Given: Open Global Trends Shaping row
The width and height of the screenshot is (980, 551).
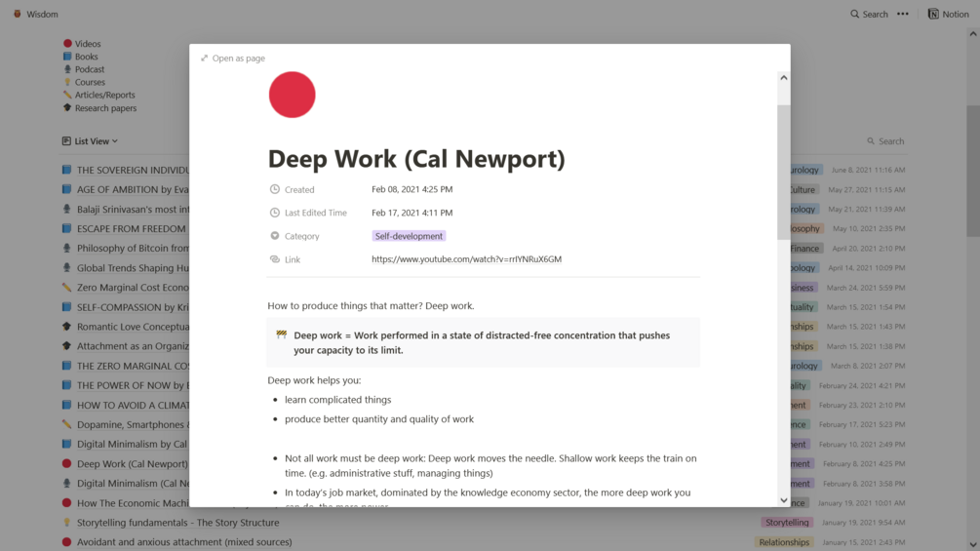Looking at the screenshot, I should pyautogui.click(x=133, y=268).
